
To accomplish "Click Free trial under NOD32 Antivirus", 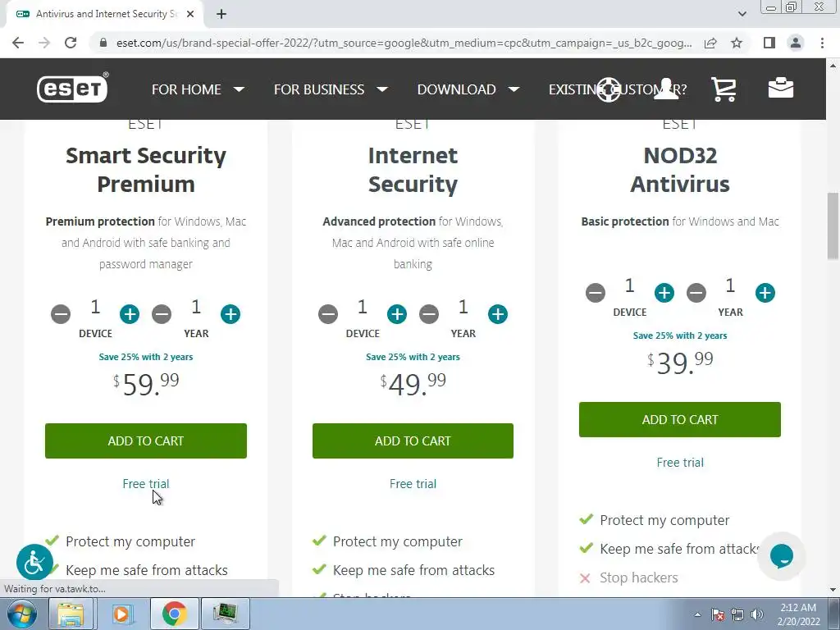I will pos(680,463).
